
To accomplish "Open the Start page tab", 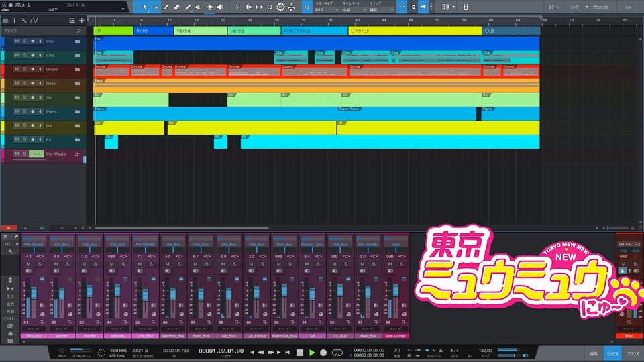I will pos(553,7).
